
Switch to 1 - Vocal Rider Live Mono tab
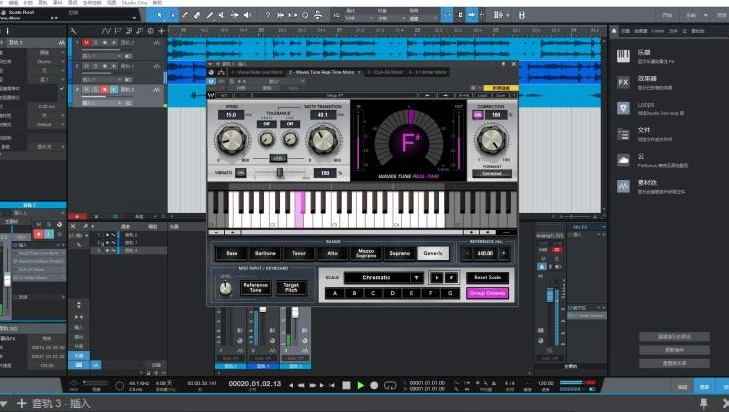(x=256, y=73)
